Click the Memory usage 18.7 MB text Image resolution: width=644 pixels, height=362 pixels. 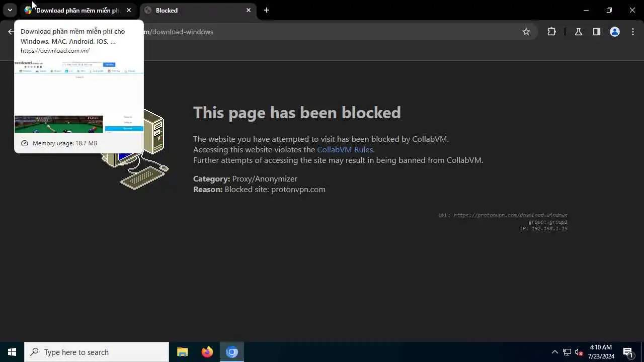click(64, 143)
